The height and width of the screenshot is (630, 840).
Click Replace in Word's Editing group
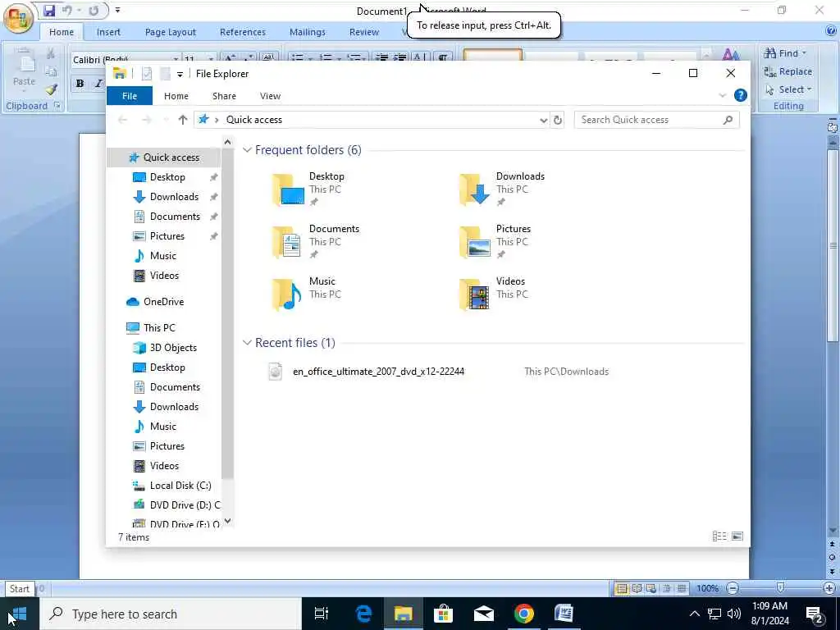(788, 71)
